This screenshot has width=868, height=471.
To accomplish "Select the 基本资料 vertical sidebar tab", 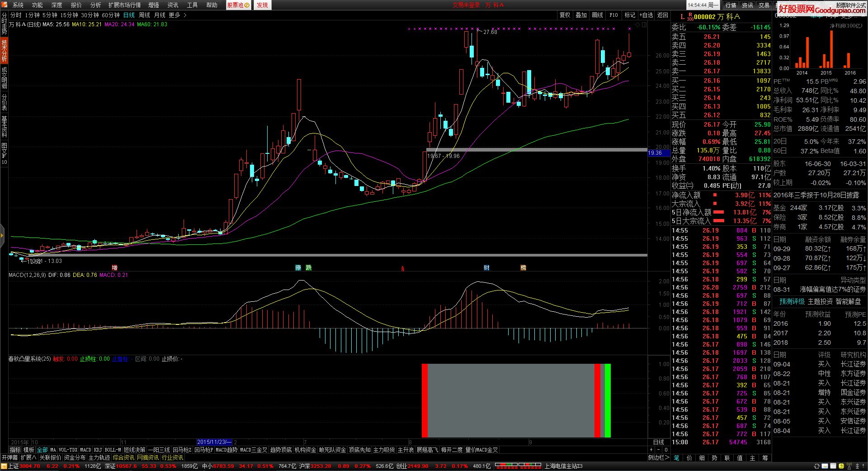I will click(x=4, y=127).
